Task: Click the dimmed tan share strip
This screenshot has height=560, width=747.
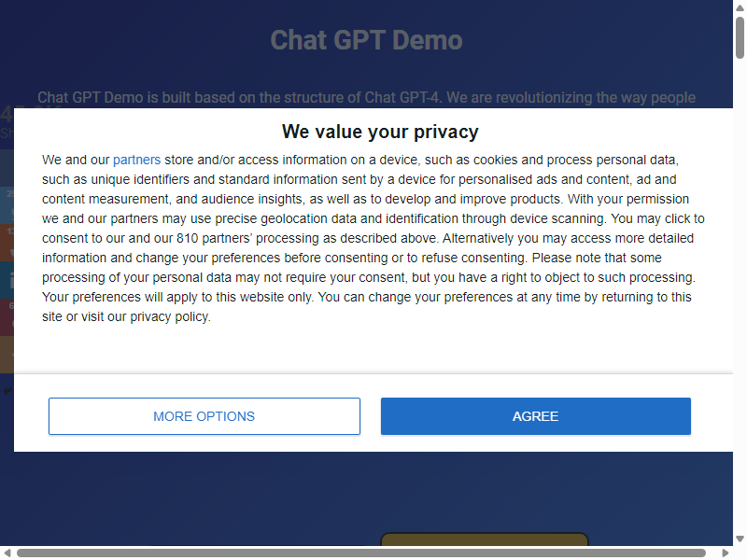Action: coord(7,355)
